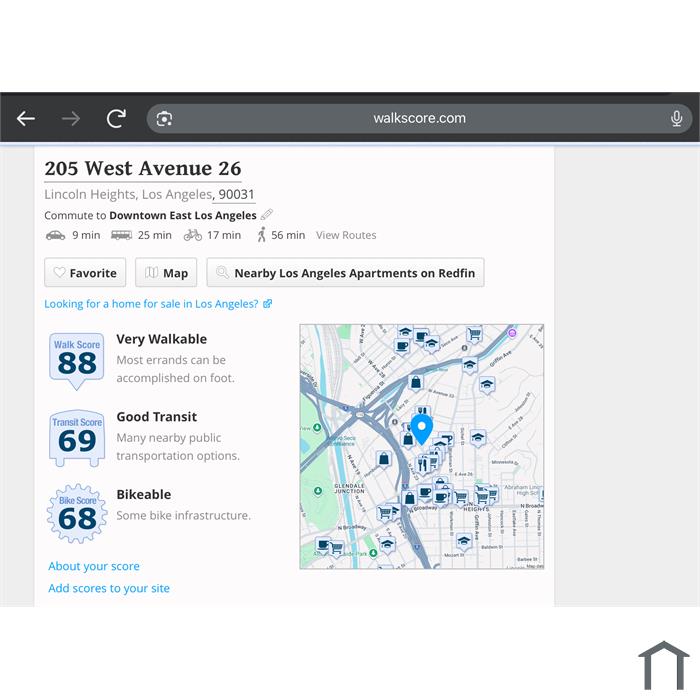
Task: Open the View Routes link
Action: pyautogui.click(x=346, y=236)
